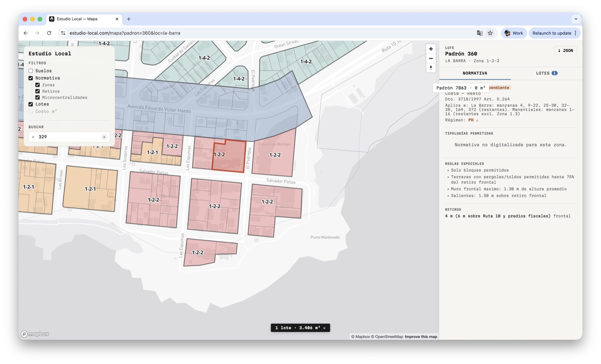Click the Punta Maldonado map label
This screenshot has height=364, width=601.
(325, 237)
